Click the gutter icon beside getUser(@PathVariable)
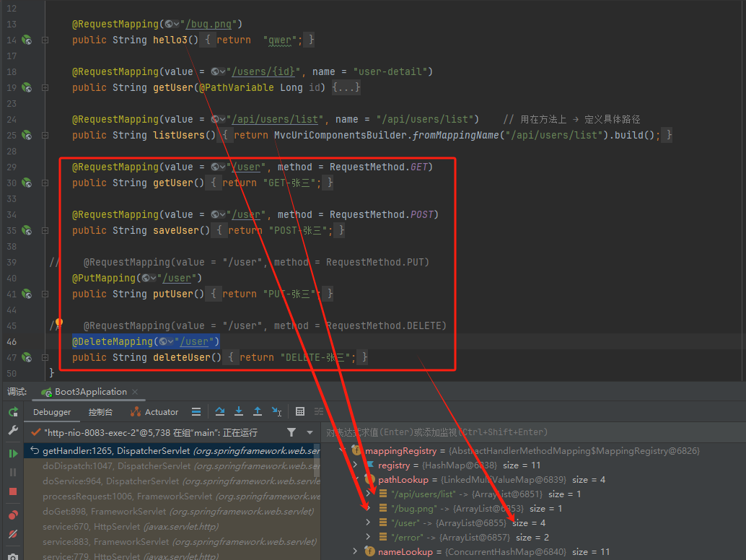Image resolution: width=746 pixels, height=560 pixels. click(x=27, y=87)
